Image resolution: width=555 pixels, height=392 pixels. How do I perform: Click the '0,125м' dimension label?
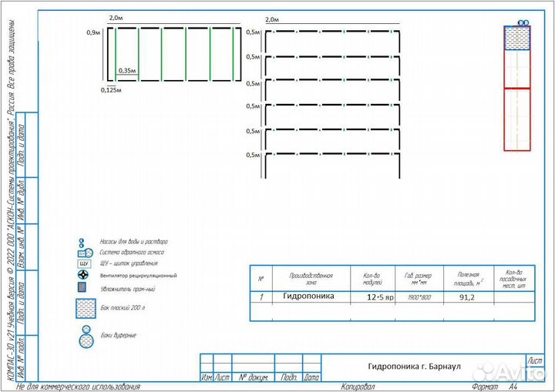pos(113,89)
